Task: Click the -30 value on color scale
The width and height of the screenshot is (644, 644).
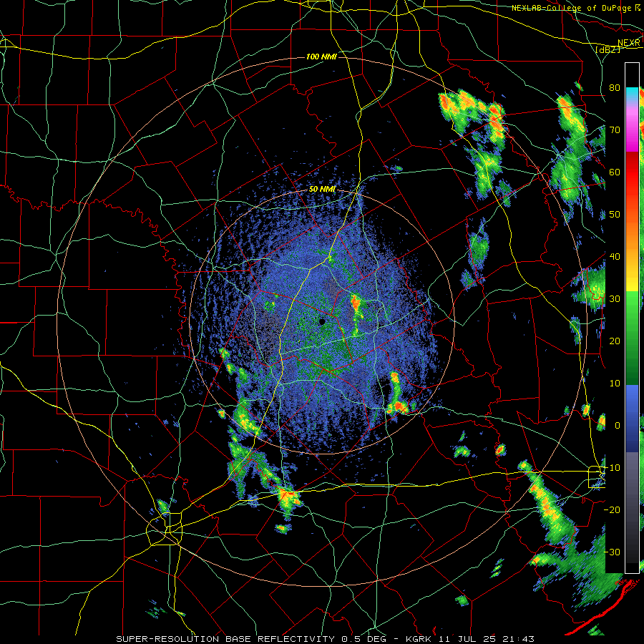Action: pyautogui.click(x=612, y=552)
